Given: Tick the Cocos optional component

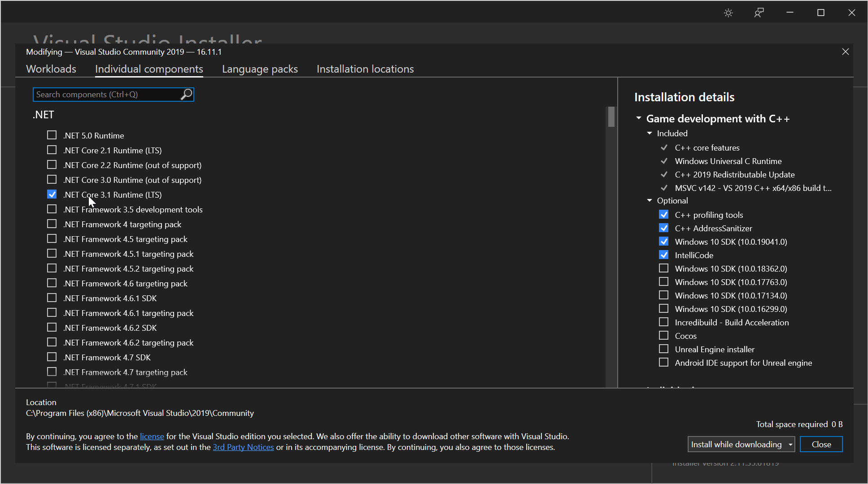Looking at the screenshot, I should (x=663, y=336).
